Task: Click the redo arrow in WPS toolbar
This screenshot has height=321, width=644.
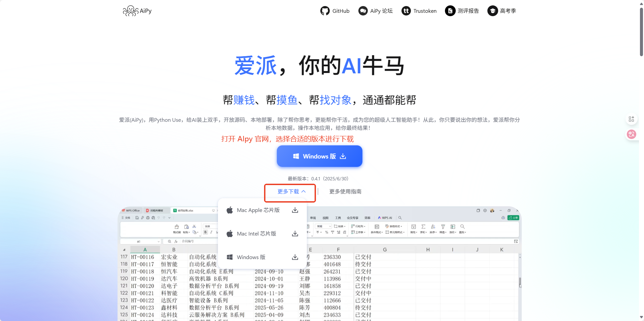Action: point(164,218)
